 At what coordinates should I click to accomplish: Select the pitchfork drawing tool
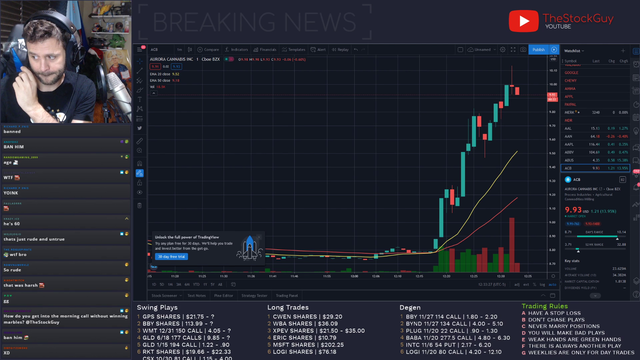140,80
